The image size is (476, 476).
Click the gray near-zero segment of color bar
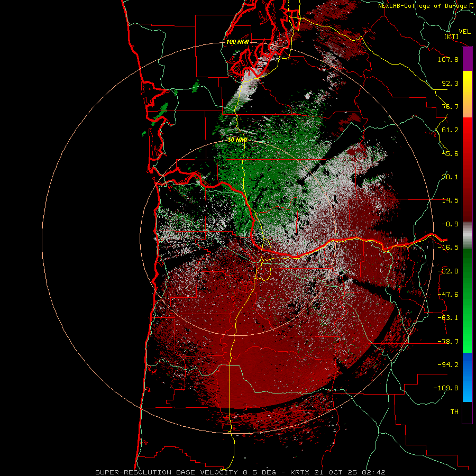tap(467, 235)
